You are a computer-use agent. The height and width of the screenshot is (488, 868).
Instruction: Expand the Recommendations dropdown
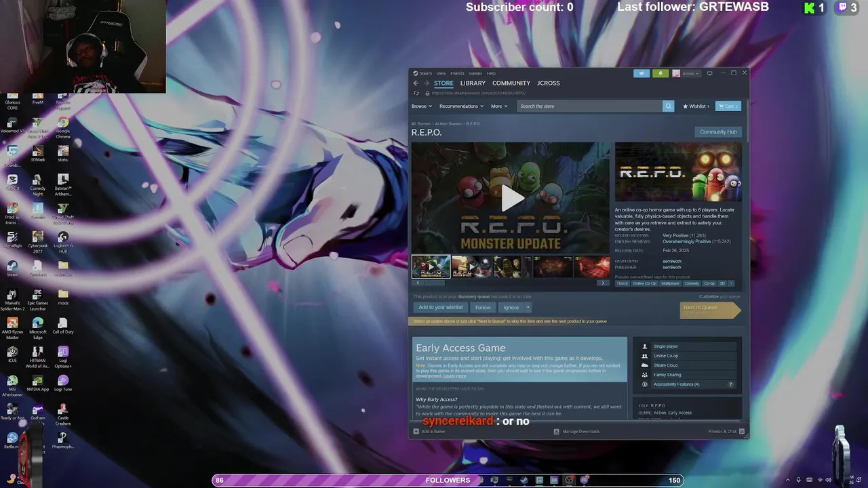(461, 106)
